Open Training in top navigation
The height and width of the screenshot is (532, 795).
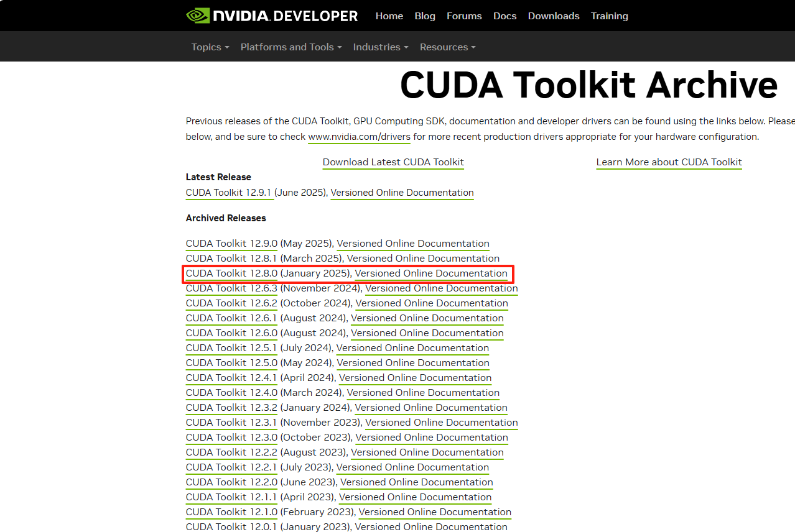tap(610, 16)
